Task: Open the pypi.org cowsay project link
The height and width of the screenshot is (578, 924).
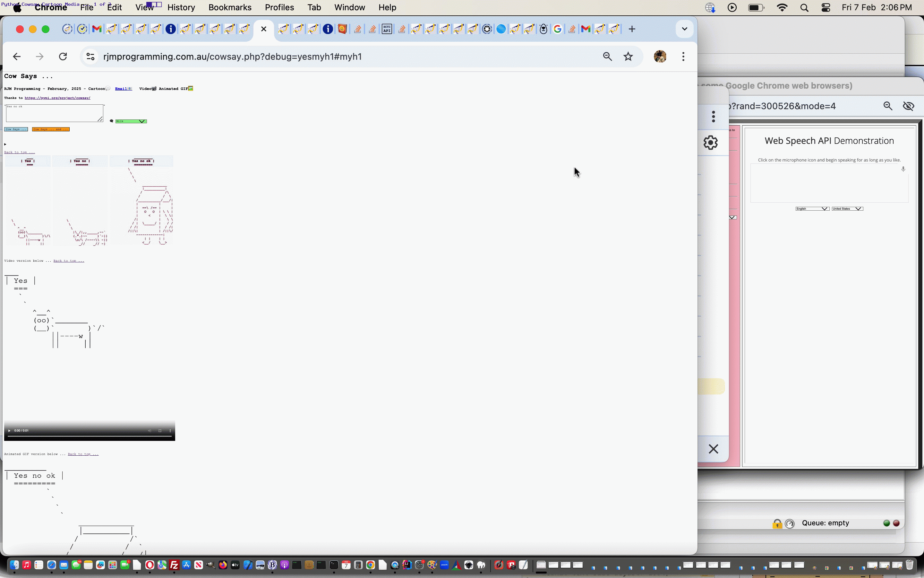Action: pos(58,98)
